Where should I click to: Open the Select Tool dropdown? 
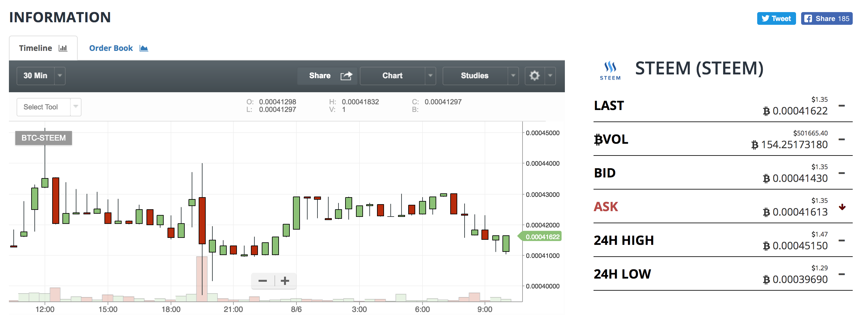[x=49, y=107]
